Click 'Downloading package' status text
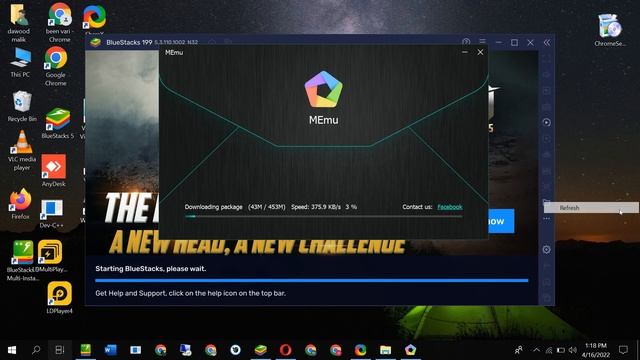Viewport: 640px width, 360px height. 213,207
